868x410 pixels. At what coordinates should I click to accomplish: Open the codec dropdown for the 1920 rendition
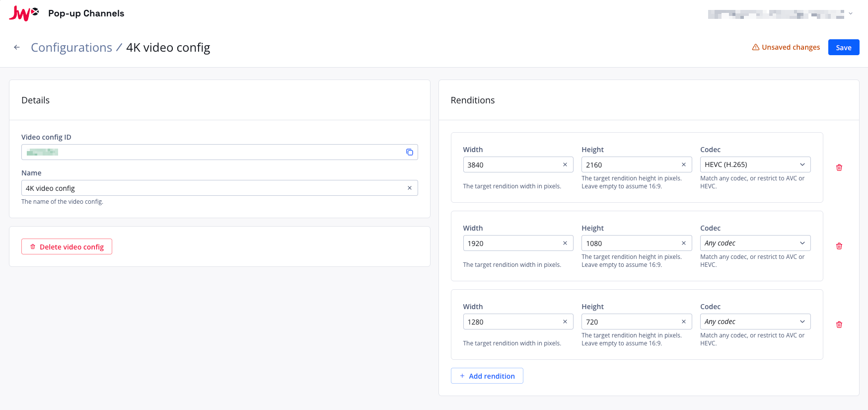coord(755,243)
